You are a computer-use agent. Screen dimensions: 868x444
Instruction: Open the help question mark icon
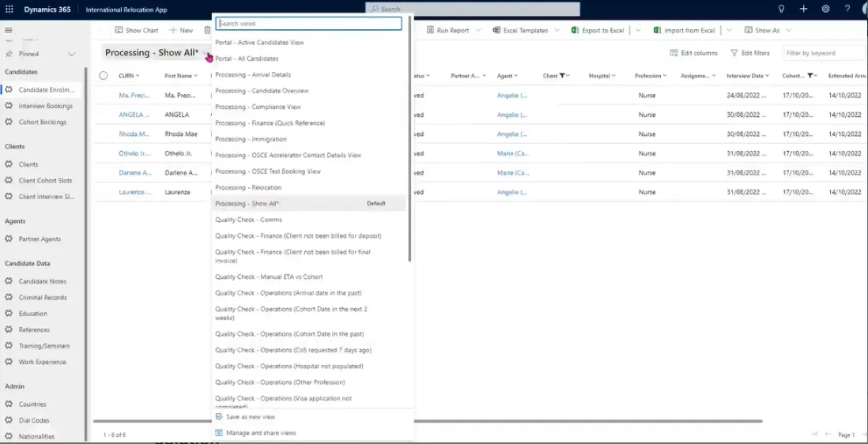point(847,9)
